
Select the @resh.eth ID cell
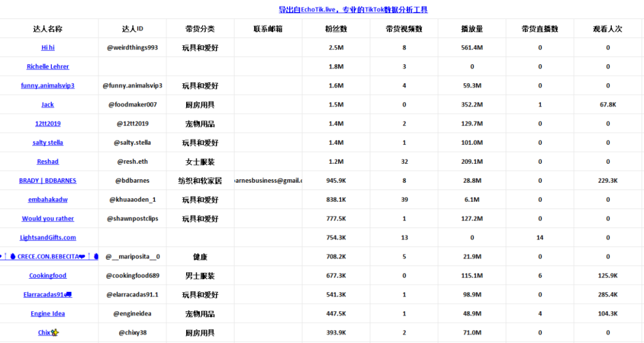point(132,161)
